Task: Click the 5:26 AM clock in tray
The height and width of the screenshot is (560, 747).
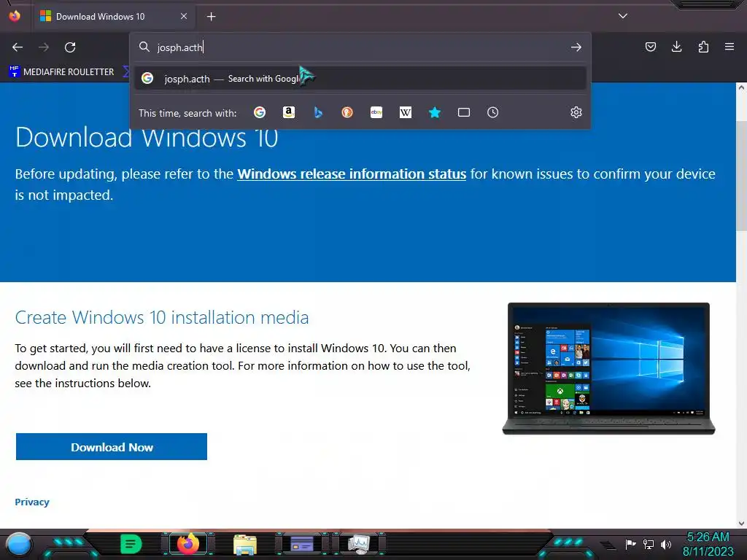Action: (x=708, y=537)
